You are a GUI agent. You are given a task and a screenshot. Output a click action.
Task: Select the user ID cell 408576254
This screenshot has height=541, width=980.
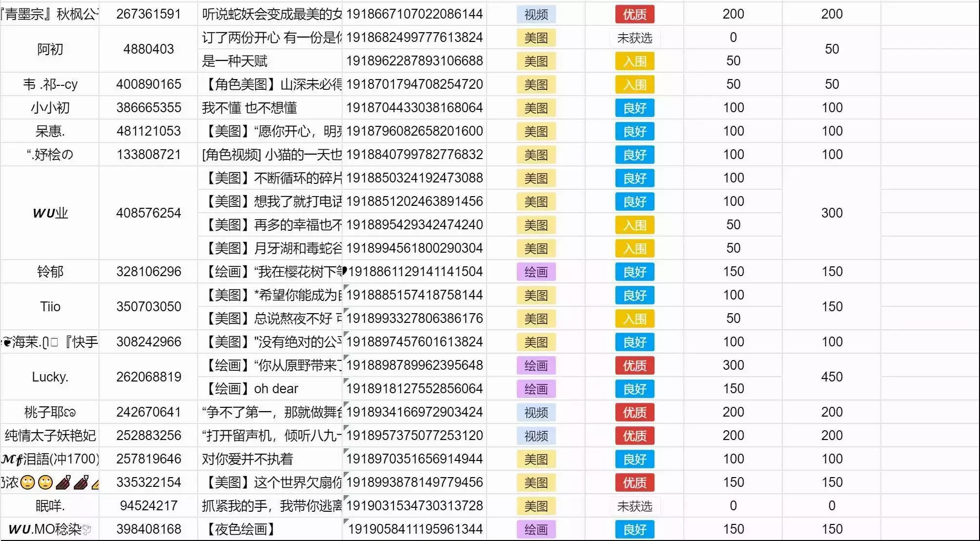click(x=148, y=213)
